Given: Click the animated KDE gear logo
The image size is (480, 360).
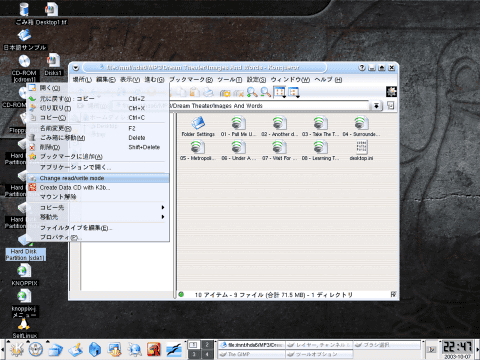Looking at the screenshot, I should click(391, 91).
